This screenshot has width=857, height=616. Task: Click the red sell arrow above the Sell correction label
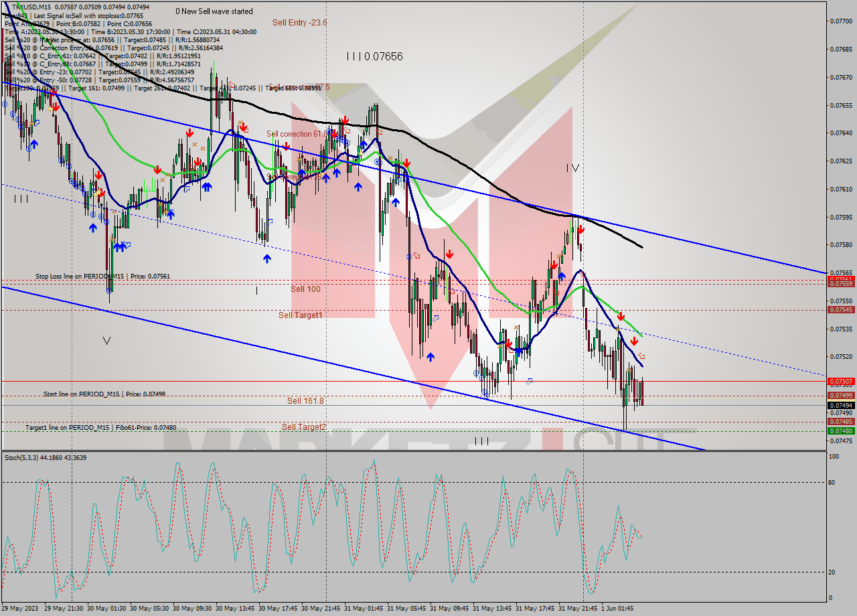pos(345,120)
